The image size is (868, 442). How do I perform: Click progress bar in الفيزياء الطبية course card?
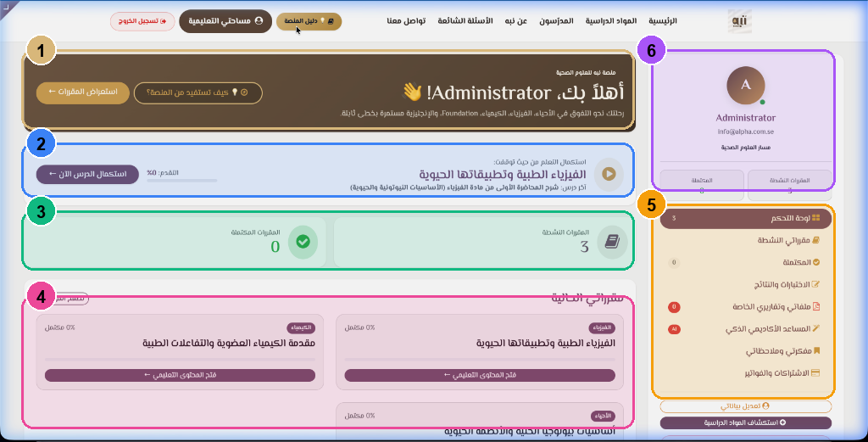(480, 360)
